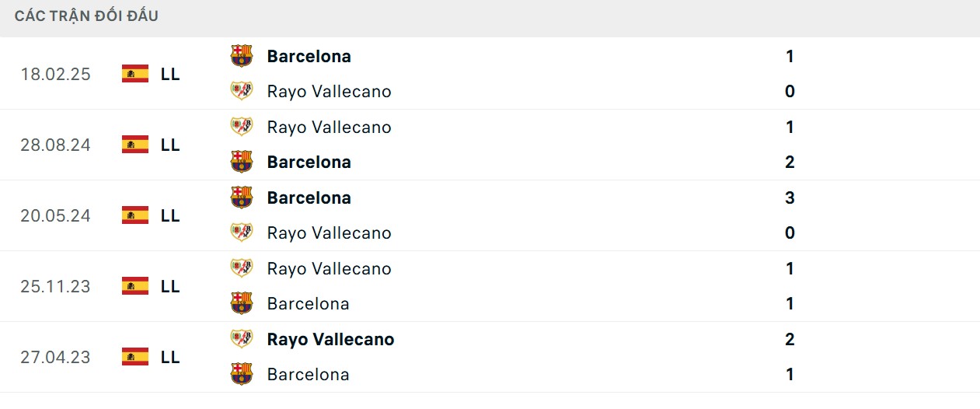Click Rayo Vallecano crest in 27.04.23 match
Screen dimensions: 980x409
[x=242, y=339]
